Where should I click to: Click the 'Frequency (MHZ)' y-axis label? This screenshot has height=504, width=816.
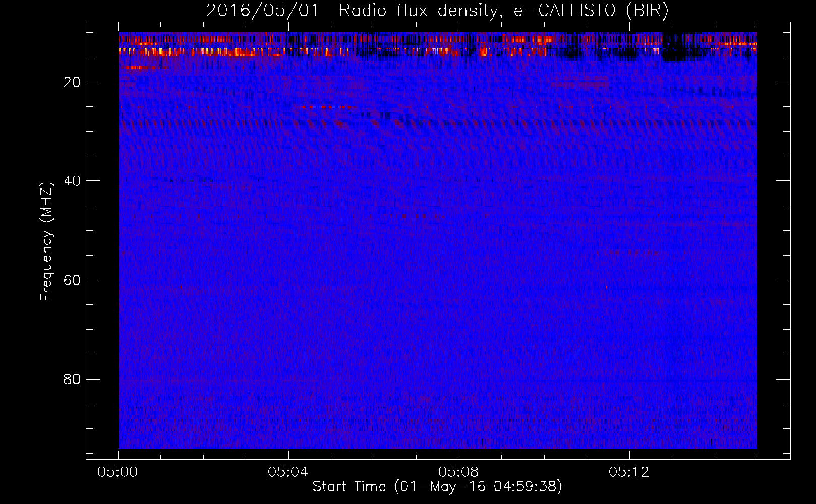click(x=46, y=242)
